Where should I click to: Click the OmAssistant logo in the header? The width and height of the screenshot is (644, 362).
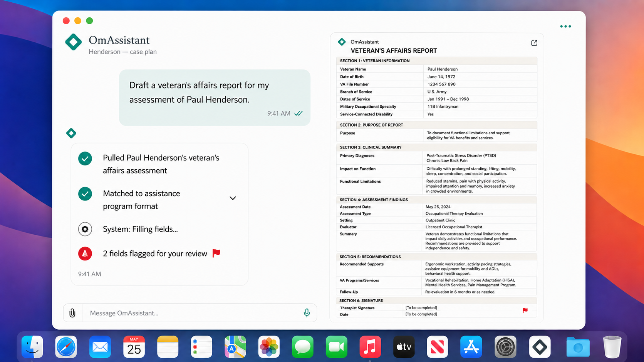tap(73, 42)
